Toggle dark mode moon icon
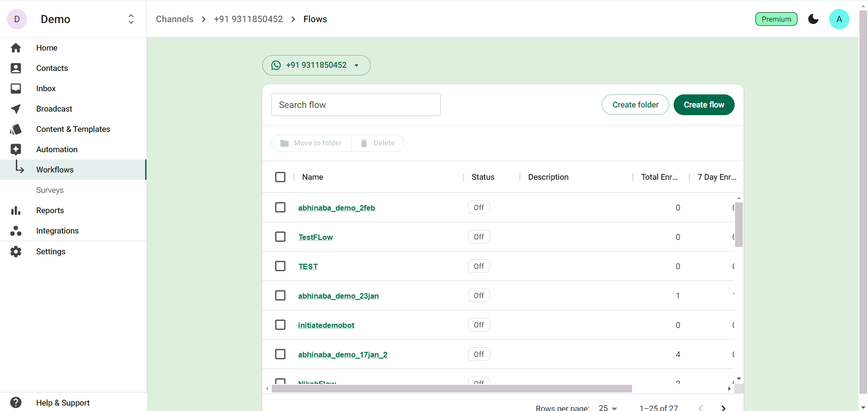The height and width of the screenshot is (411, 868). click(x=813, y=19)
